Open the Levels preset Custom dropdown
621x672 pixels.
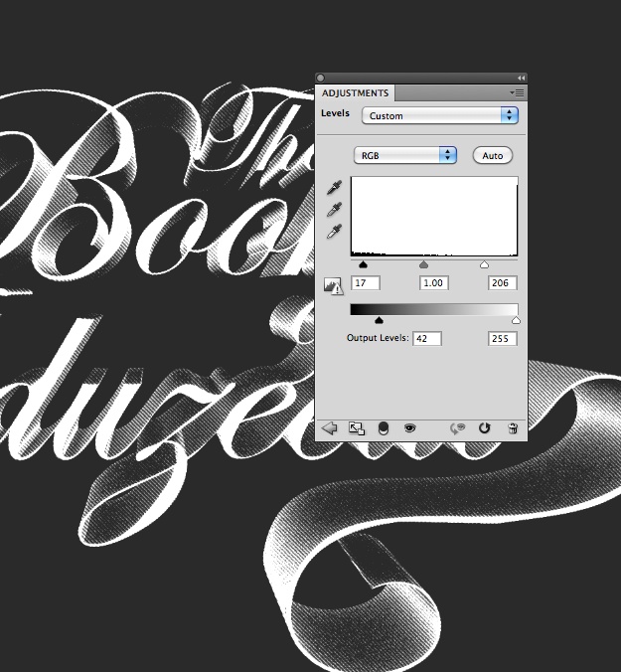(x=440, y=115)
